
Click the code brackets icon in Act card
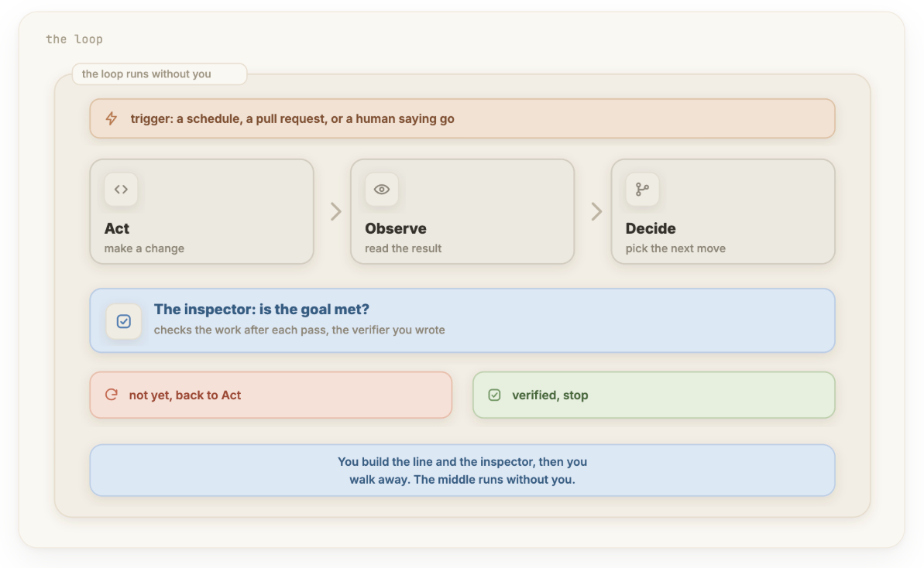click(x=121, y=190)
